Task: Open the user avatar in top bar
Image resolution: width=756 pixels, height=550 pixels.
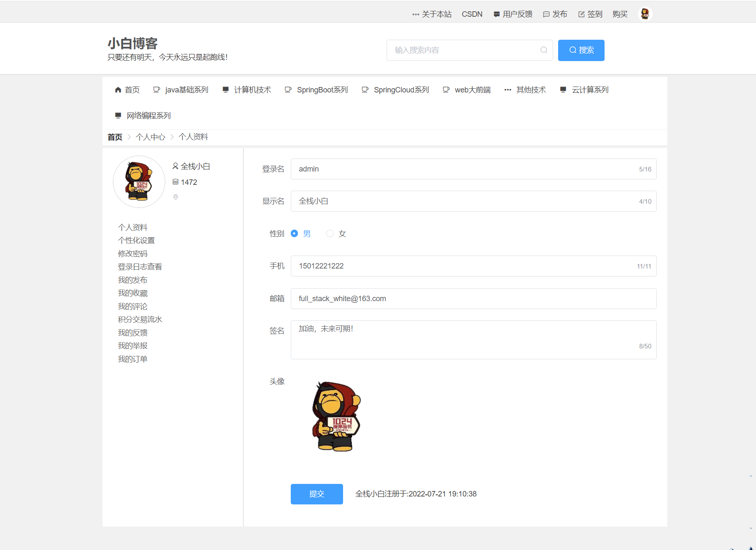Action: tap(645, 14)
